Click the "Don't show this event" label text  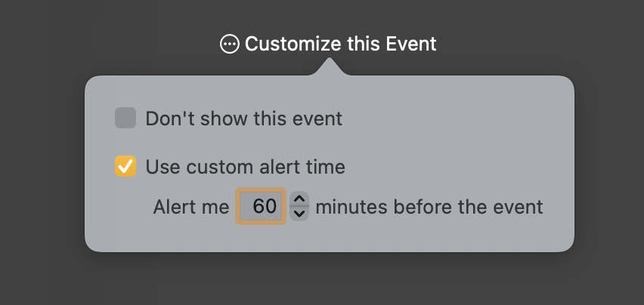point(244,119)
